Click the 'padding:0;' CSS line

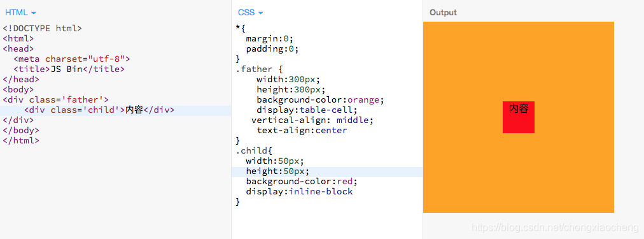pyautogui.click(x=272, y=49)
